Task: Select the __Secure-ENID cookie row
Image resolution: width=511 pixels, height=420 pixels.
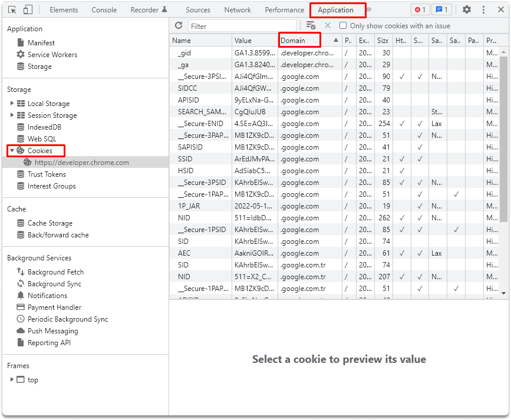Action: [334, 124]
